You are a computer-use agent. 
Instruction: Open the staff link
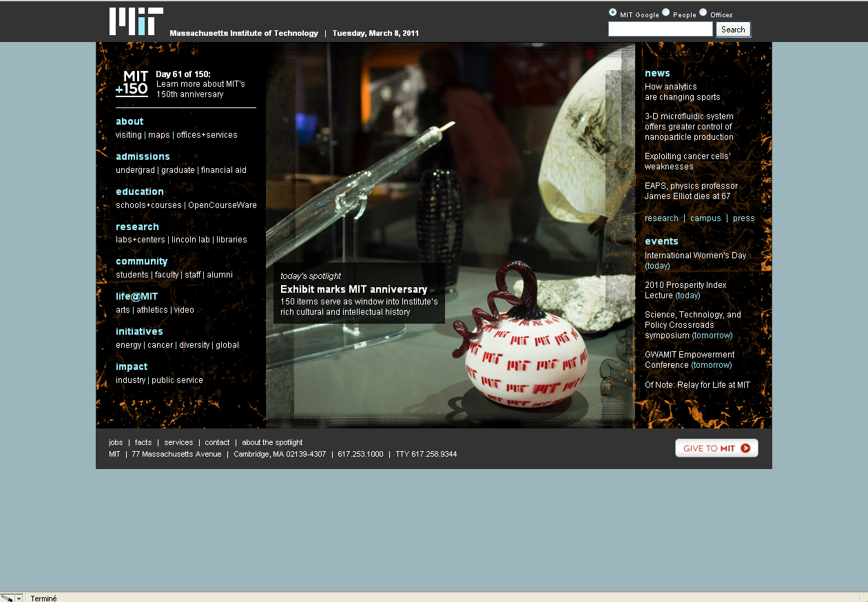(193, 275)
